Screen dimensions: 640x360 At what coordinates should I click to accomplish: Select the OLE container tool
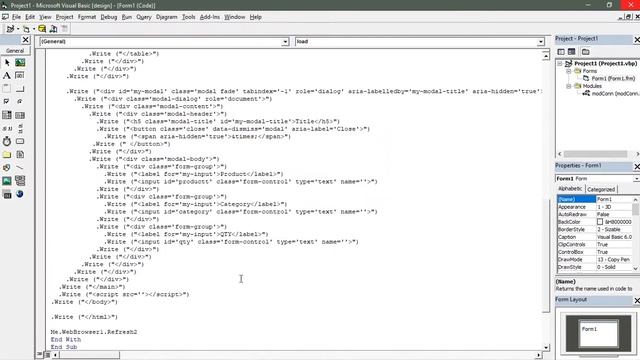tap(7, 194)
